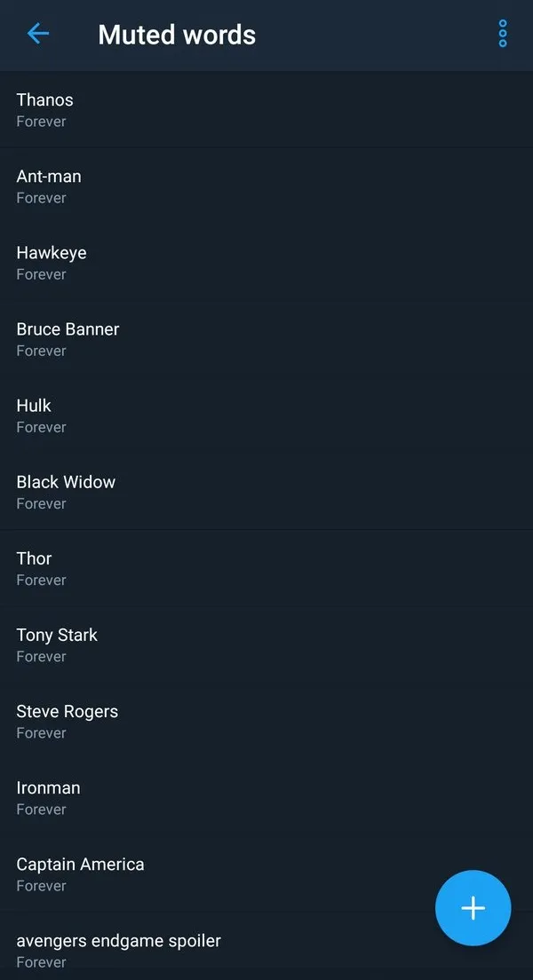
Task: Tap Forever label beneath Ironman
Action: (42, 809)
